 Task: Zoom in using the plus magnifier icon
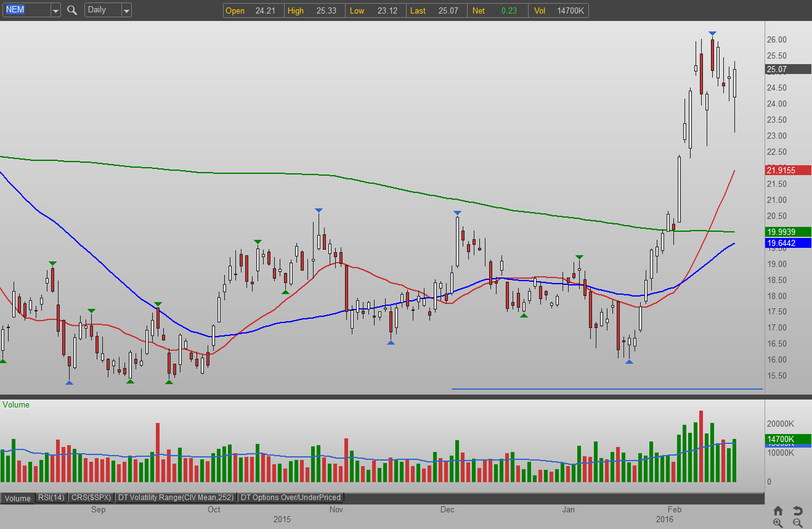click(x=778, y=523)
